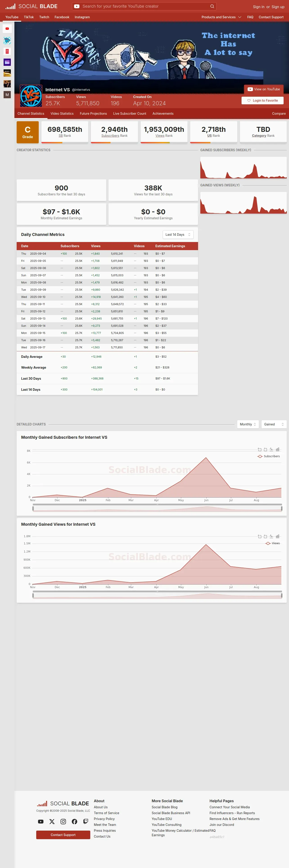The height and width of the screenshot is (868, 289).
Task: Open the Social Blade Blog footer link
Action: (165, 807)
